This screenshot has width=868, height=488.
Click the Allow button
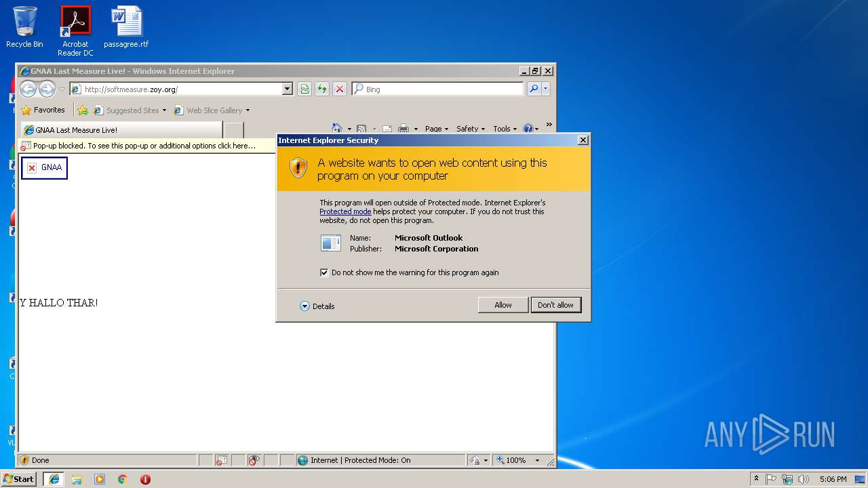coord(503,305)
